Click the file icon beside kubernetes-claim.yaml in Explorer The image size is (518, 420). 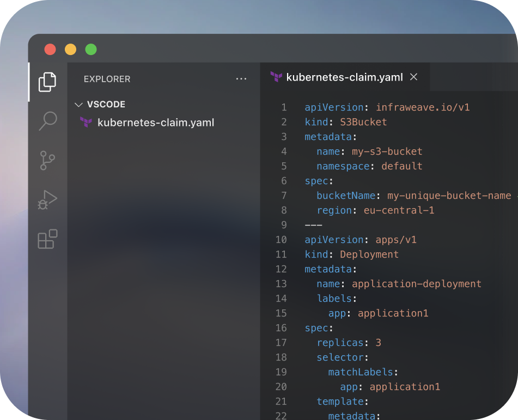click(86, 123)
